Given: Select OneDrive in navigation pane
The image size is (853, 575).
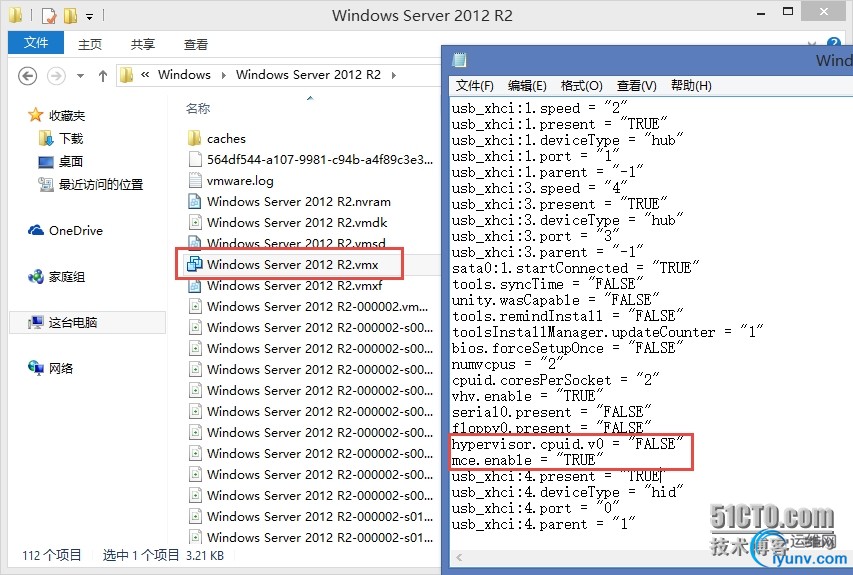Looking at the screenshot, I should (x=76, y=231).
